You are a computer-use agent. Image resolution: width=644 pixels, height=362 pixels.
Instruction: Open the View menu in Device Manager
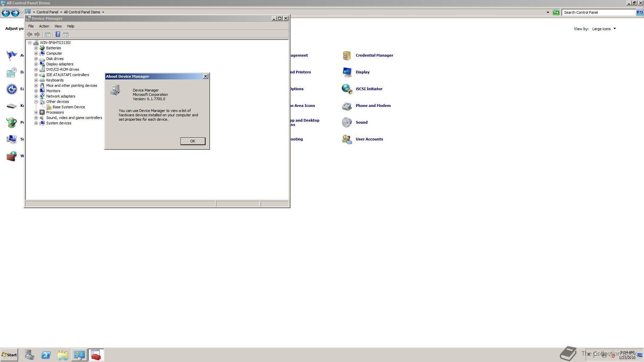tap(58, 26)
